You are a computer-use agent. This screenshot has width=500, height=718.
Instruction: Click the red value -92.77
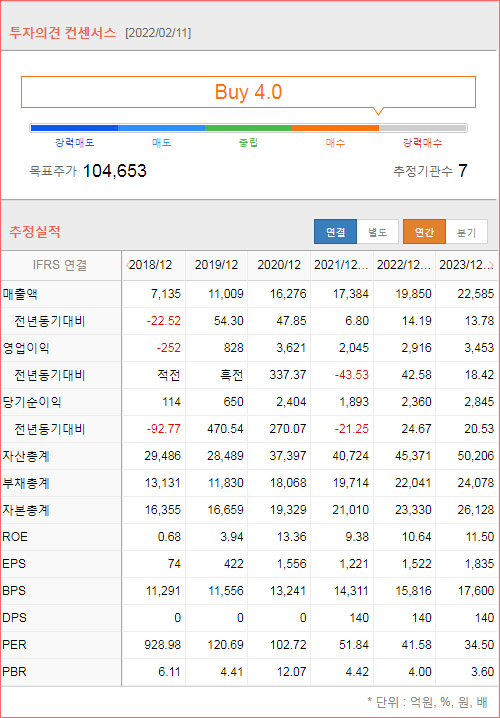(163, 429)
